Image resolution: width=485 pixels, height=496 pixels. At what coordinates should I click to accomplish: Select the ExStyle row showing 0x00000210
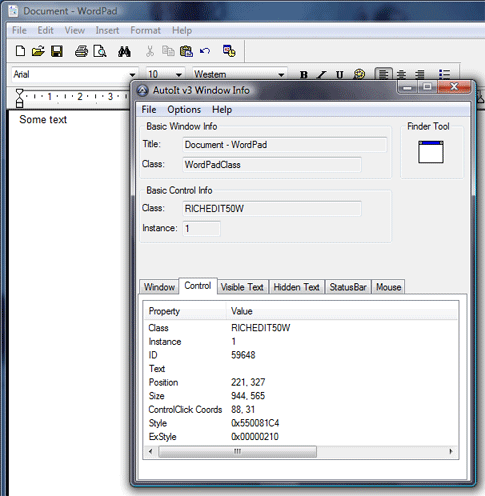(x=300, y=437)
